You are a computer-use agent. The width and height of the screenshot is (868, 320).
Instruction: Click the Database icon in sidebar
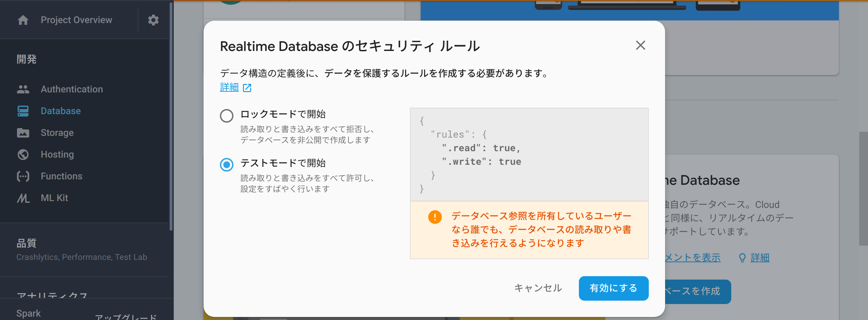tap(23, 111)
